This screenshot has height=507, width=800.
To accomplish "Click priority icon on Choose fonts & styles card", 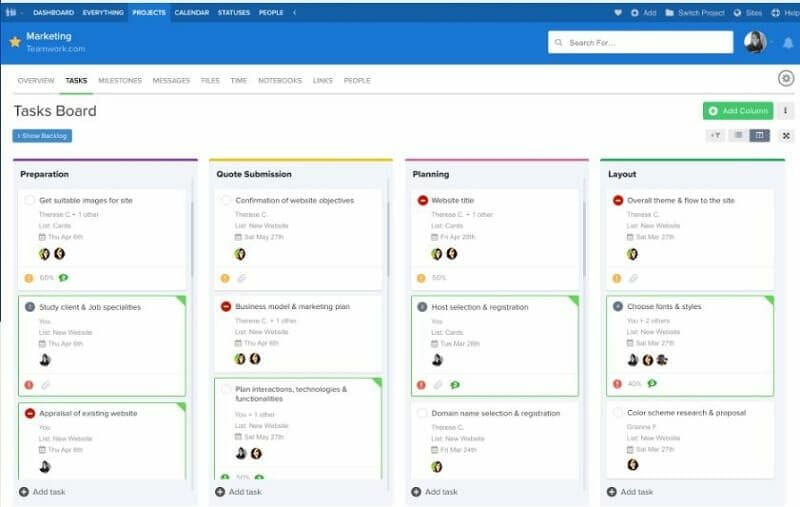I will click(x=617, y=384).
